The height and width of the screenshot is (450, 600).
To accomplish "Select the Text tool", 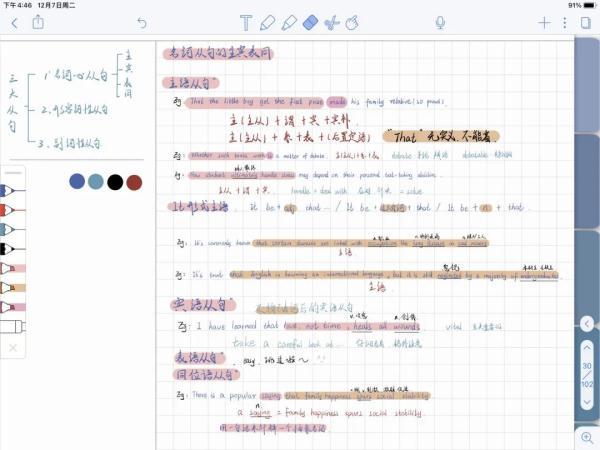I will (246, 23).
